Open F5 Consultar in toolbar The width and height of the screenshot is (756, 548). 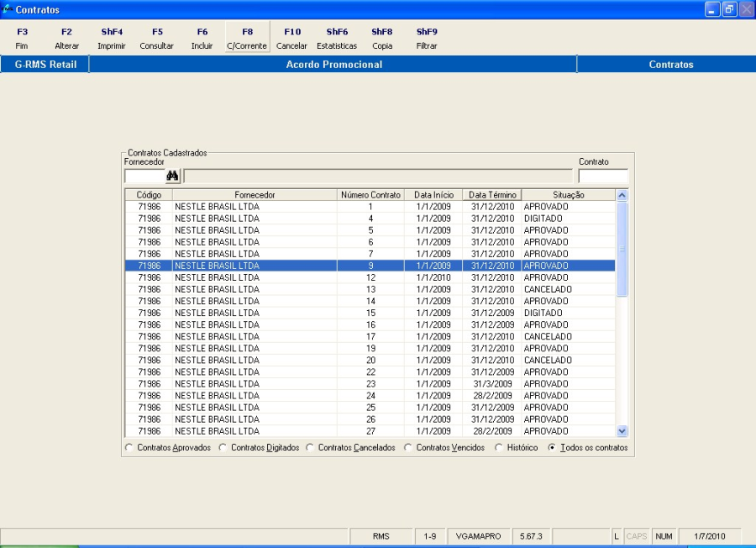[x=157, y=39]
